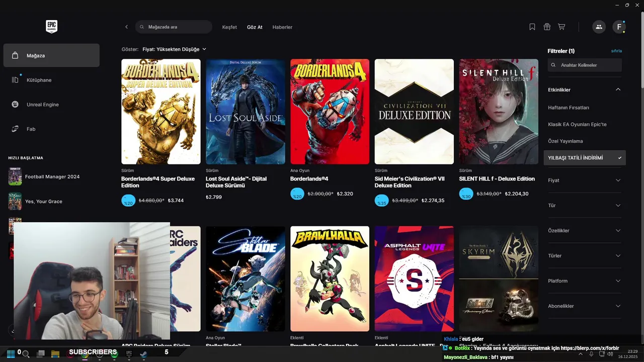Focus the Anahtar Kelimeler filter field
Image resolution: width=644 pixels, height=362 pixels.
[x=585, y=65]
